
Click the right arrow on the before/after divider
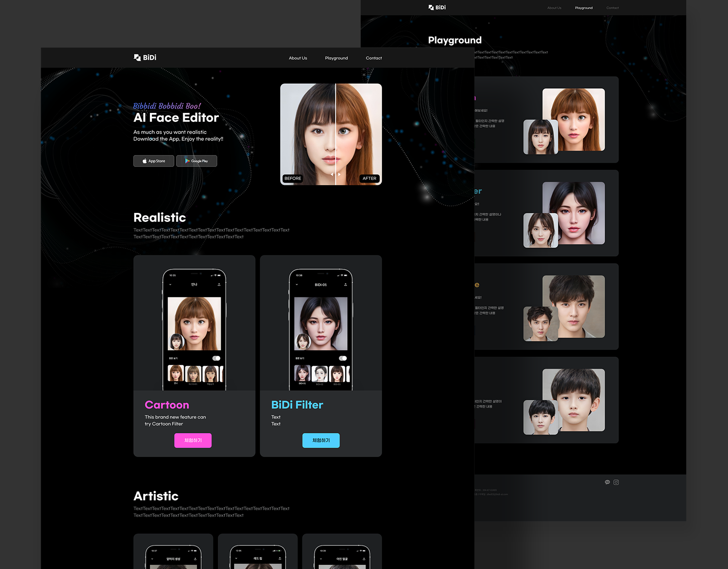[339, 174]
